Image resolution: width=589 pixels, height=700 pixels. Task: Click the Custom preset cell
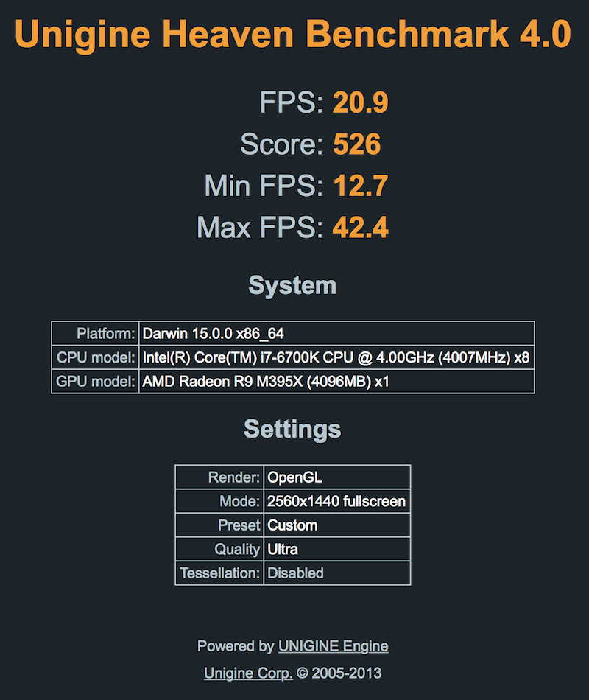337,525
